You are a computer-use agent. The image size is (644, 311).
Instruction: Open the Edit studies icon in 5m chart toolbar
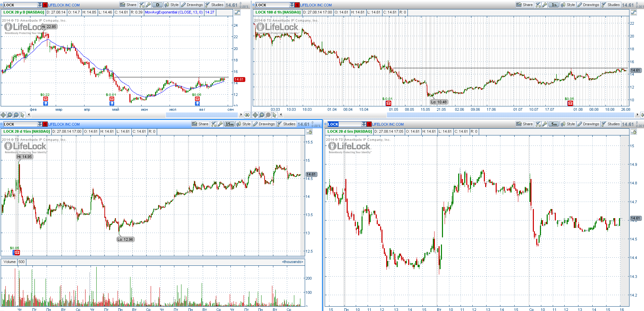coord(538,124)
